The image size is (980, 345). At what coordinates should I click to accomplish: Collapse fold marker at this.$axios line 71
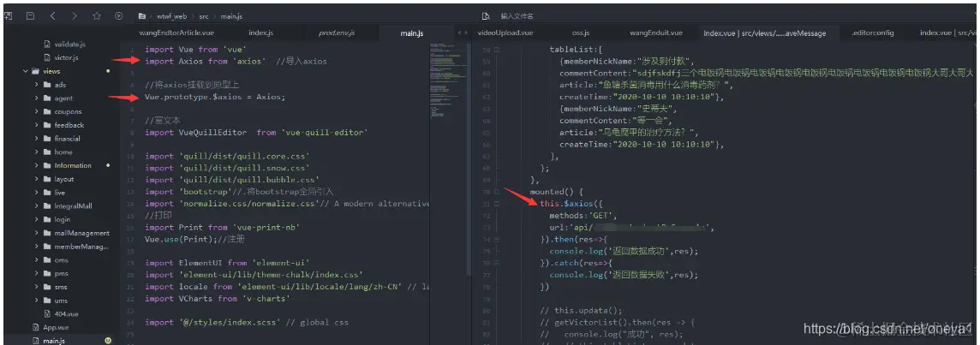point(497,204)
